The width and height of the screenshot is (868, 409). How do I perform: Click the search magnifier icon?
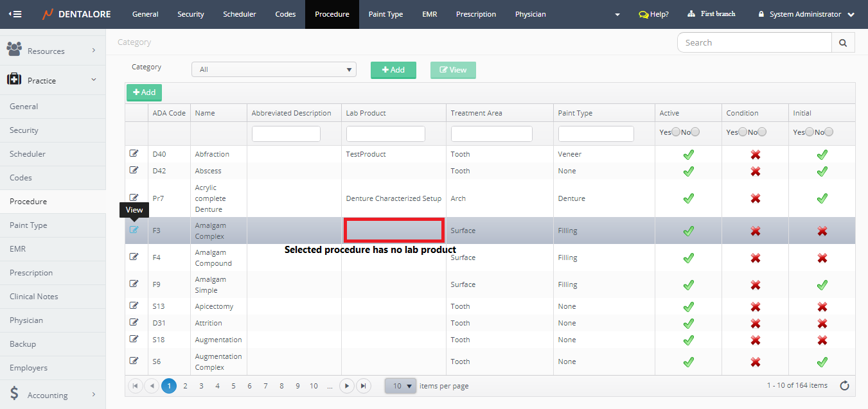(x=843, y=42)
